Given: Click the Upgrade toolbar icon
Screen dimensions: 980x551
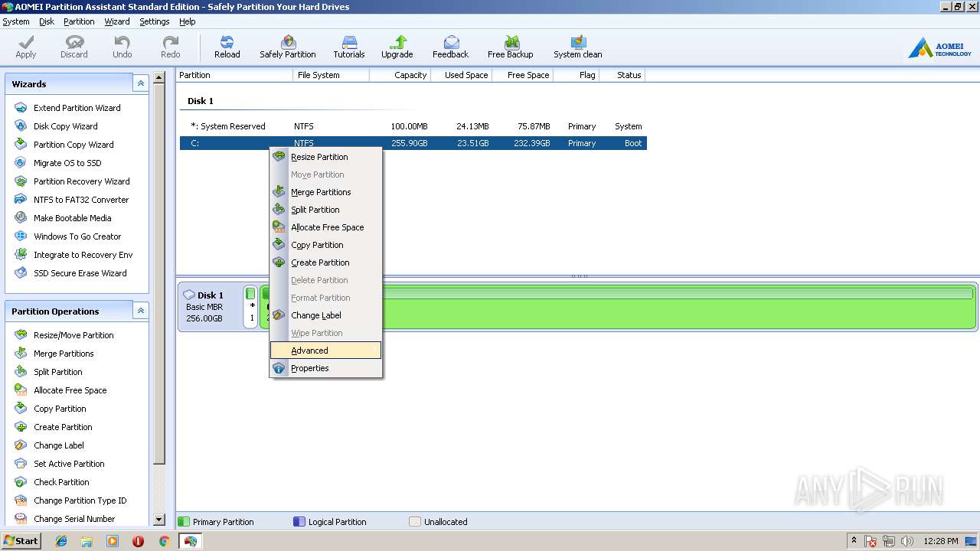Looking at the screenshot, I should (x=397, y=47).
